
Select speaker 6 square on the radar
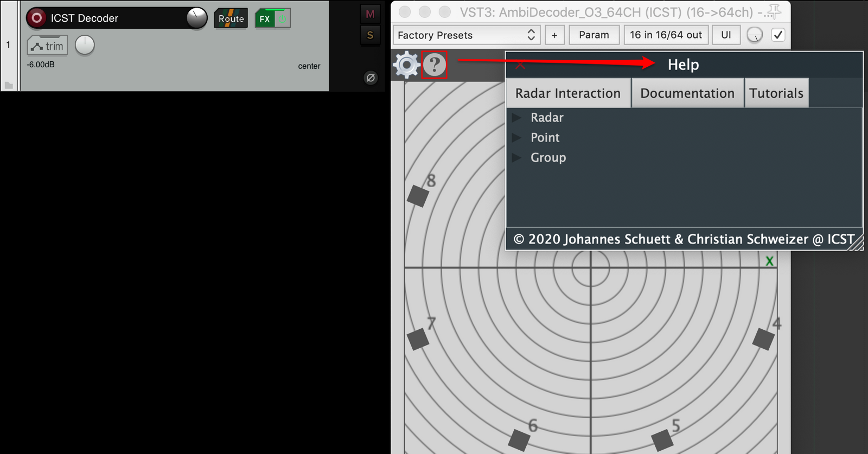click(519, 440)
